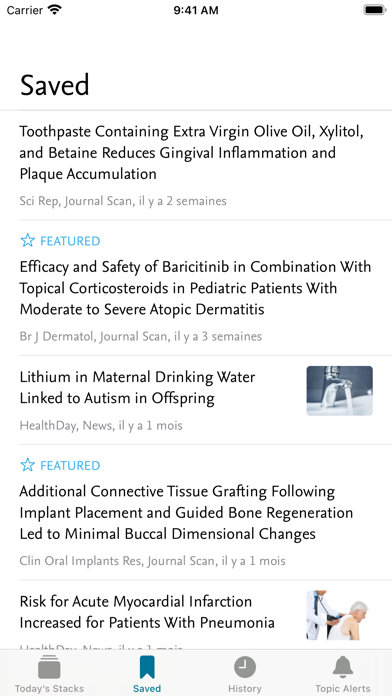The height and width of the screenshot is (696, 392).
Task: Tap the Saved bookmark icon
Action: [147, 667]
